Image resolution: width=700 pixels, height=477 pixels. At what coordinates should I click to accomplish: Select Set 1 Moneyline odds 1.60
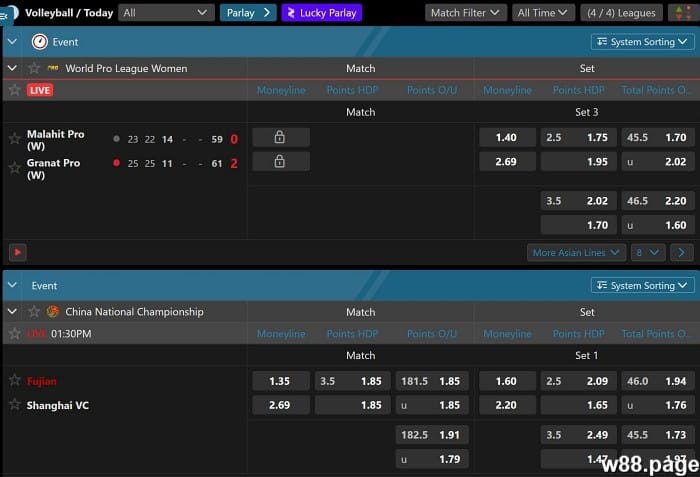coord(508,381)
